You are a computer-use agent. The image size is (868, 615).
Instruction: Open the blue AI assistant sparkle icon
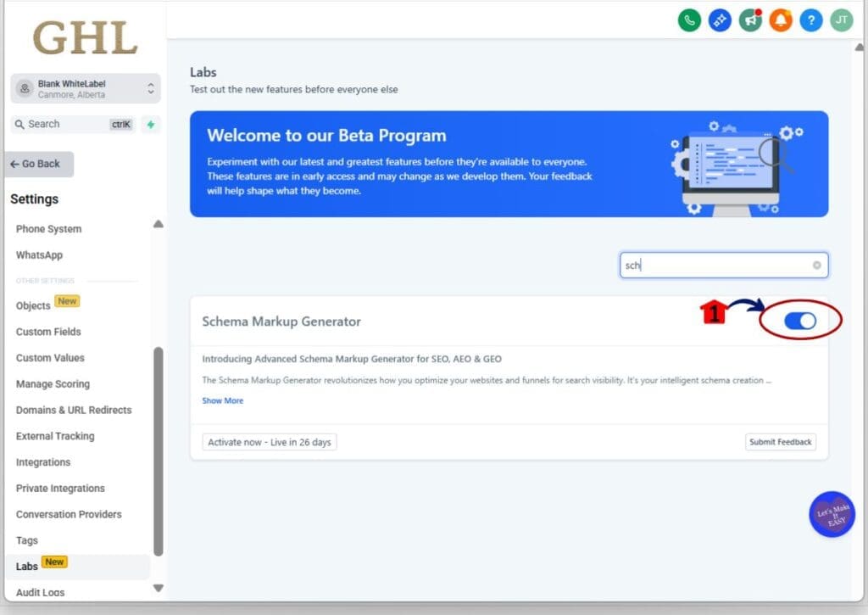point(720,20)
